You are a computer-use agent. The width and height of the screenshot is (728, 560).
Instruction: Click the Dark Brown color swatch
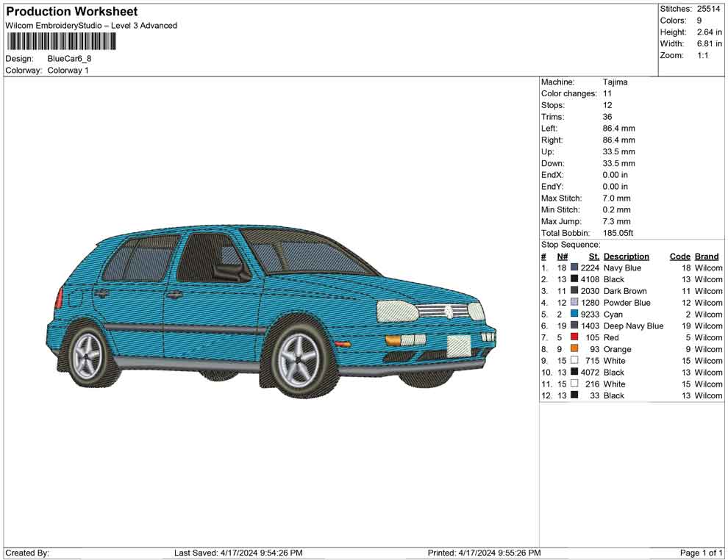pos(574,291)
